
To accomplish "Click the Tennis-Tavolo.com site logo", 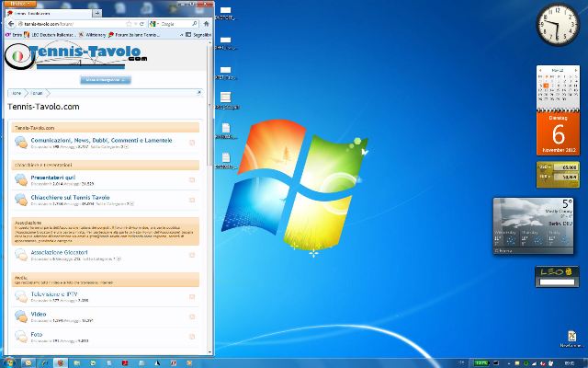I will (76, 56).
